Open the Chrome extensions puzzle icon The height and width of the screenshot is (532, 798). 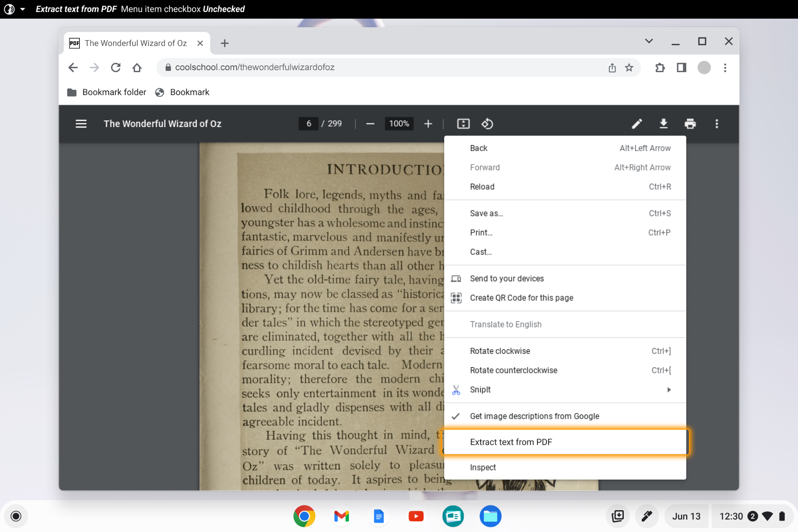[660, 67]
